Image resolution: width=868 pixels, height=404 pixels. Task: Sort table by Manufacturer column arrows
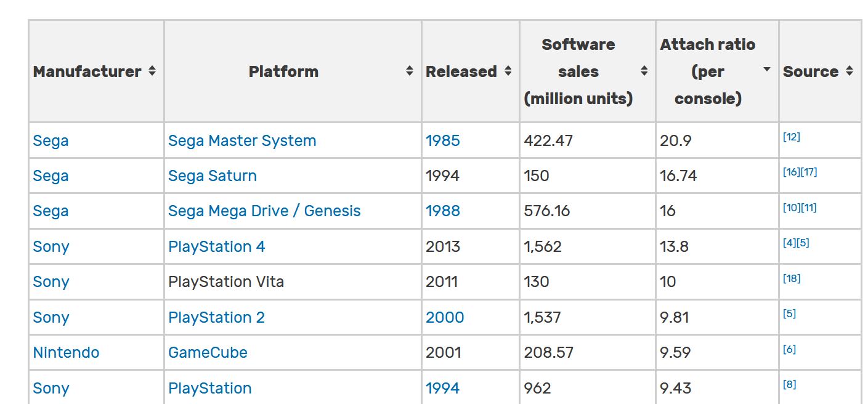tap(152, 71)
